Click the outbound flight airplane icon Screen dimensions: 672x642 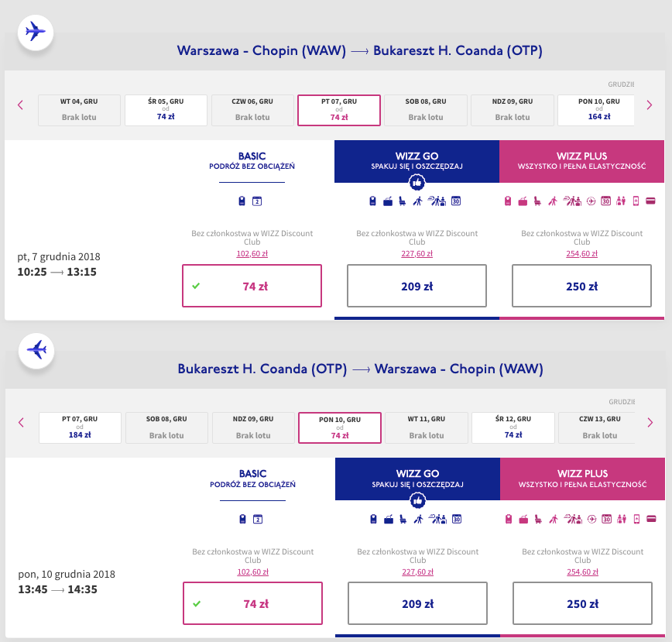[35, 33]
